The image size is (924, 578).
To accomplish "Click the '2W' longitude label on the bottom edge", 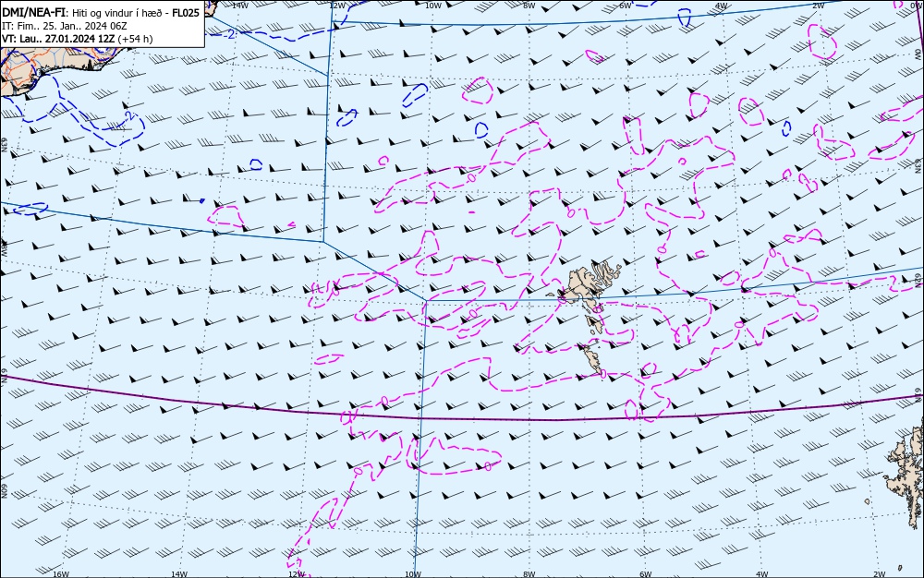I will pyautogui.click(x=879, y=574).
